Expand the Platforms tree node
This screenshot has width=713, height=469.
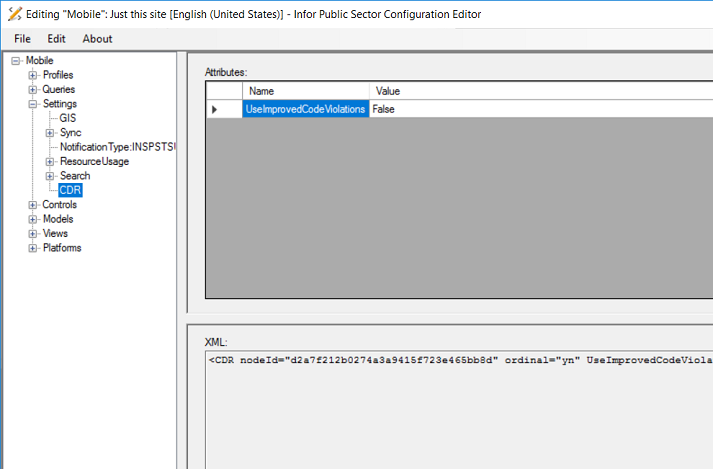click(x=33, y=248)
